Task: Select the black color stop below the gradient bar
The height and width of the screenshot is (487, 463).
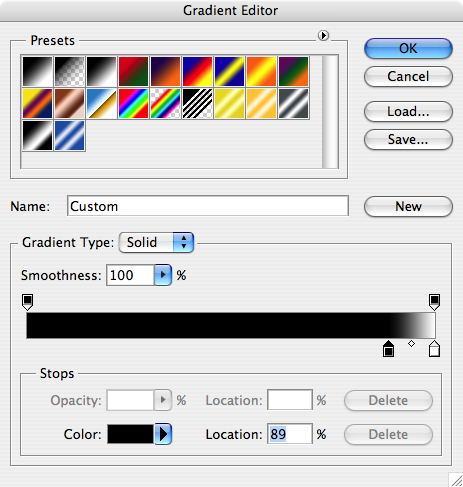Action: [388, 349]
